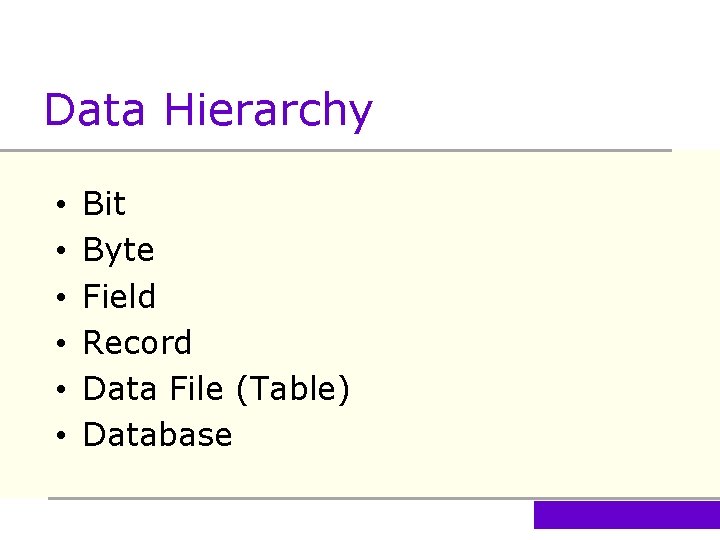
Task: Click the "Record" list item text
Action: pos(137,342)
